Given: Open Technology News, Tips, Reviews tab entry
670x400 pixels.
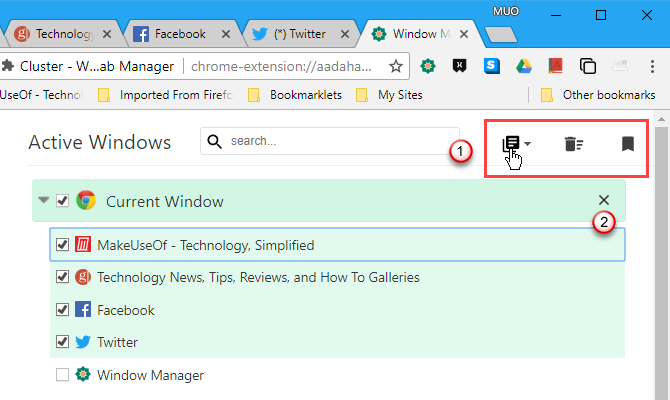Looking at the screenshot, I should pos(258,277).
